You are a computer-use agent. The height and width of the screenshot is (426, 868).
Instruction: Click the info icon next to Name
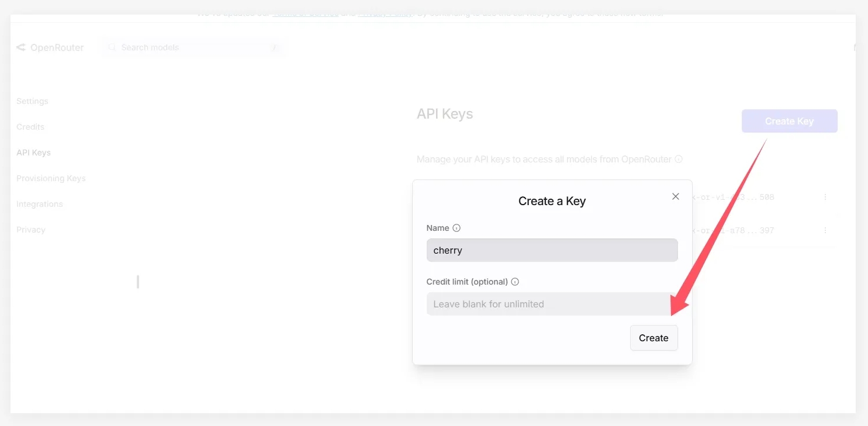457,228
